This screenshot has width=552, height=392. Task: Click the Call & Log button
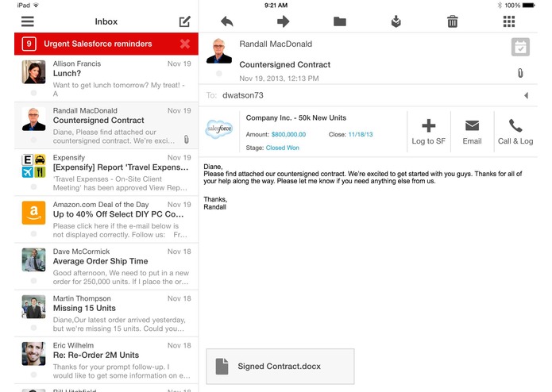(x=515, y=132)
